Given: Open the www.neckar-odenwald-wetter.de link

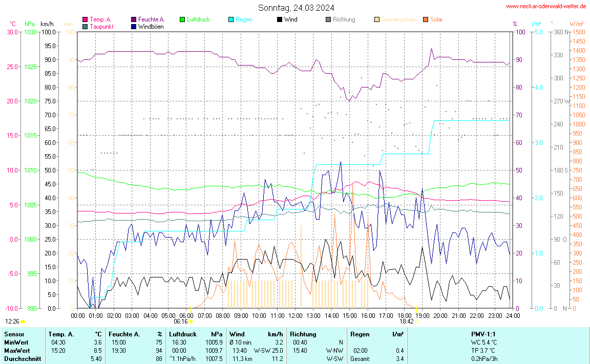Looking at the screenshot, I should (545, 6).
